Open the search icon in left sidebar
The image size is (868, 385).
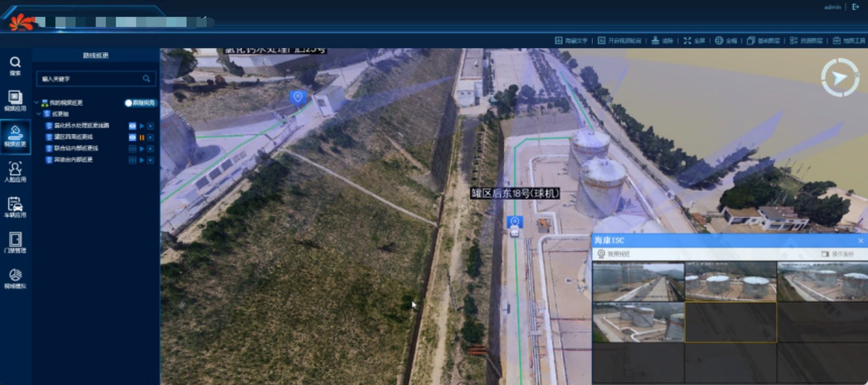click(15, 65)
